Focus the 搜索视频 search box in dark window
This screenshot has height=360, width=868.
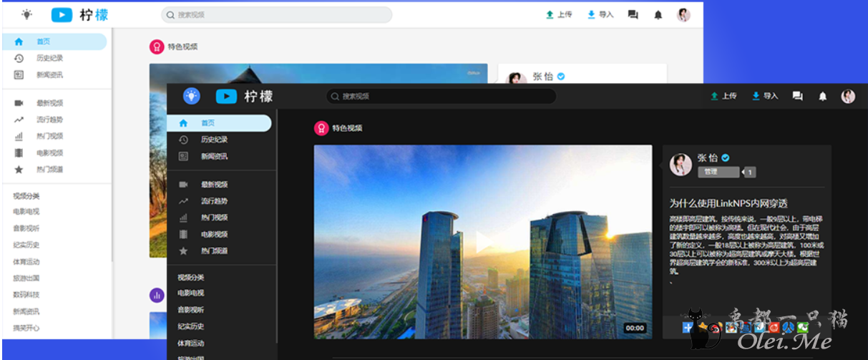(x=442, y=96)
